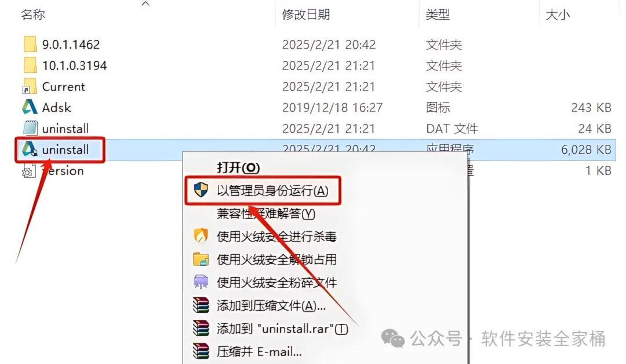Screen dimensions: 626x364
Task: Click the sort arrow above the name column
Action: (x=145, y=3)
